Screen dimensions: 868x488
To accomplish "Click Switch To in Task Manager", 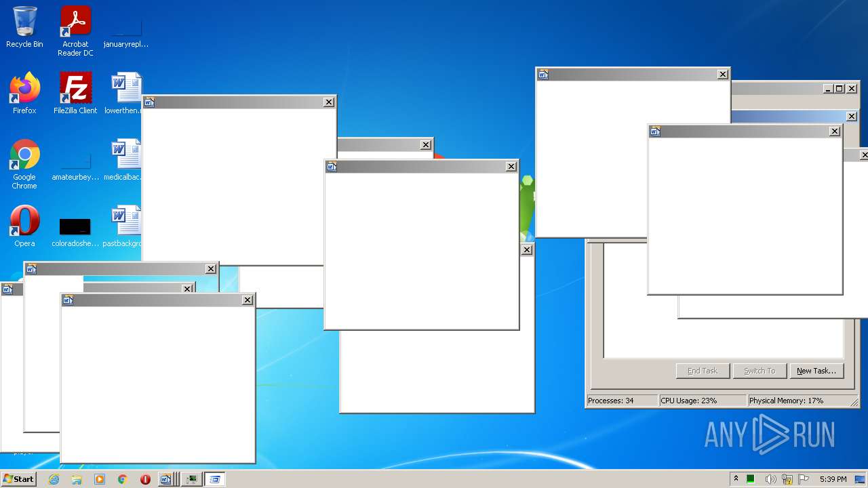I will tap(759, 371).
